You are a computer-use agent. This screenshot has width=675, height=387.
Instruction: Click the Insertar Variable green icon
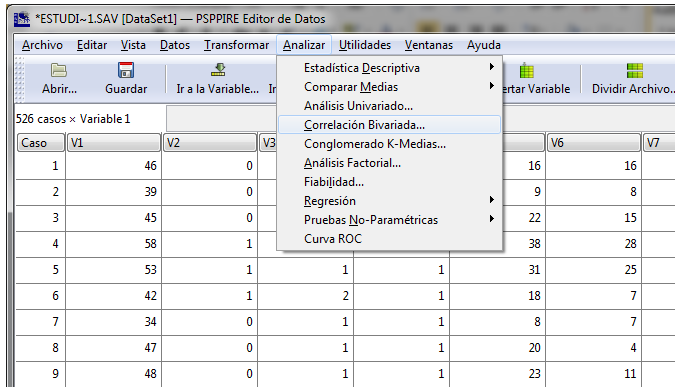tap(526, 71)
